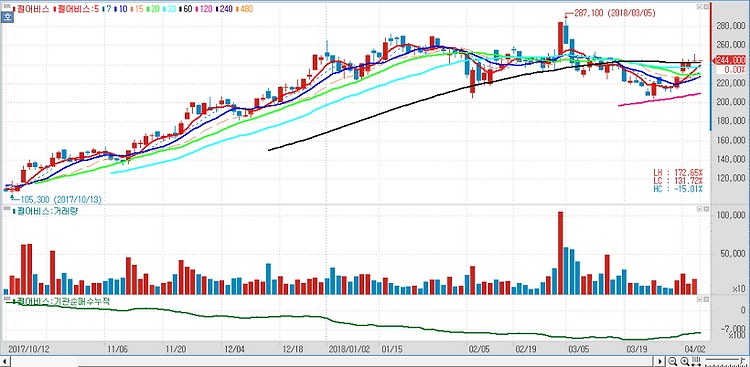This screenshot has width=750, height=367.
Task: Click the zoom in magnifier icon
Action: [684, 362]
